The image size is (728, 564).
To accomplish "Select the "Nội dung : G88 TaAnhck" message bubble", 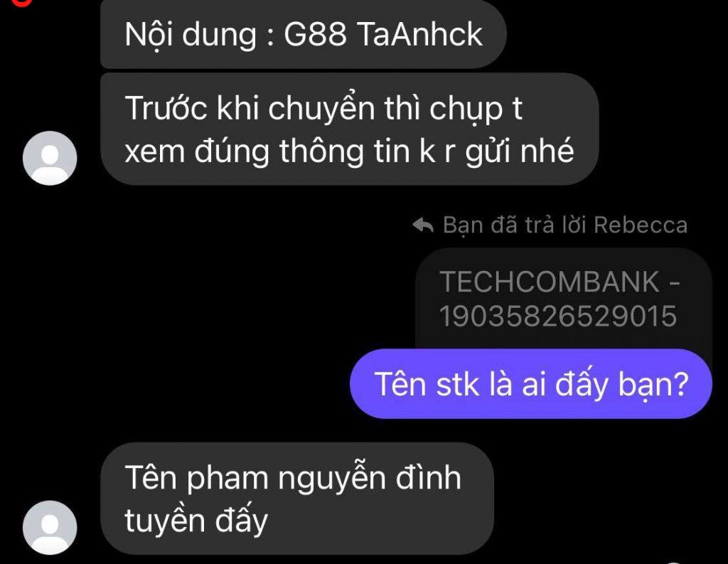I will [303, 34].
